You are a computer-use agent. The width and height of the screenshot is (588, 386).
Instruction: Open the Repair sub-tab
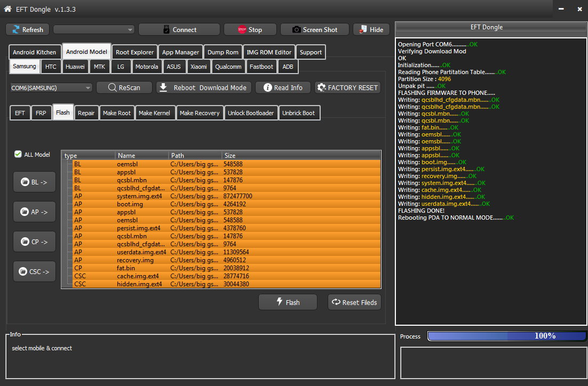point(86,113)
